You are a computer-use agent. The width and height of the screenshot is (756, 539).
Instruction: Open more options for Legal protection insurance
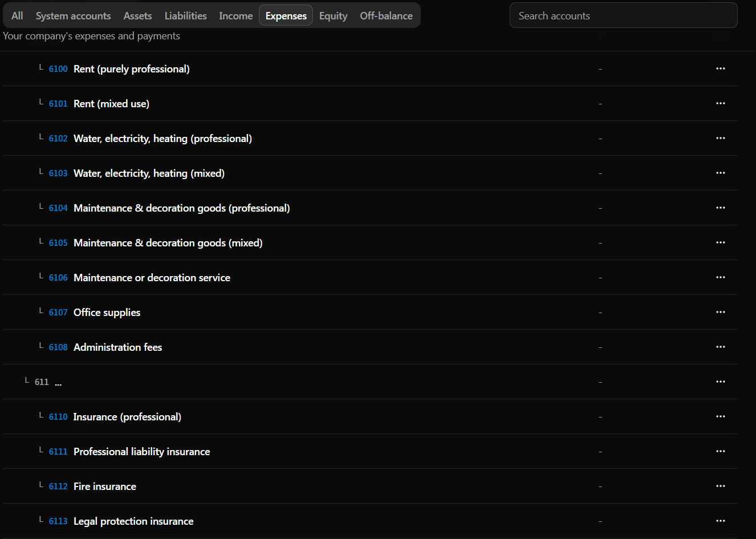point(721,521)
